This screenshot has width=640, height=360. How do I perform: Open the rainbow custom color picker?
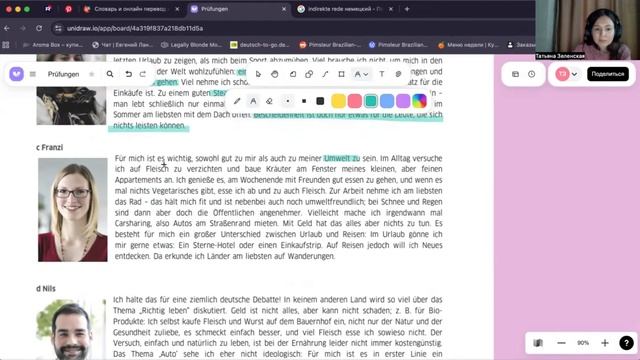click(x=419, y=101)
